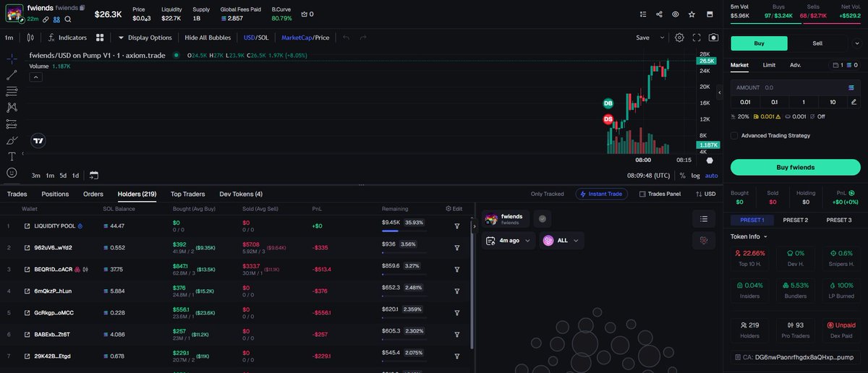Image resolution: width=868 pixels, height=373 pixels.
Task: Toggle auto scale on chart
Action: click(712, 176)
